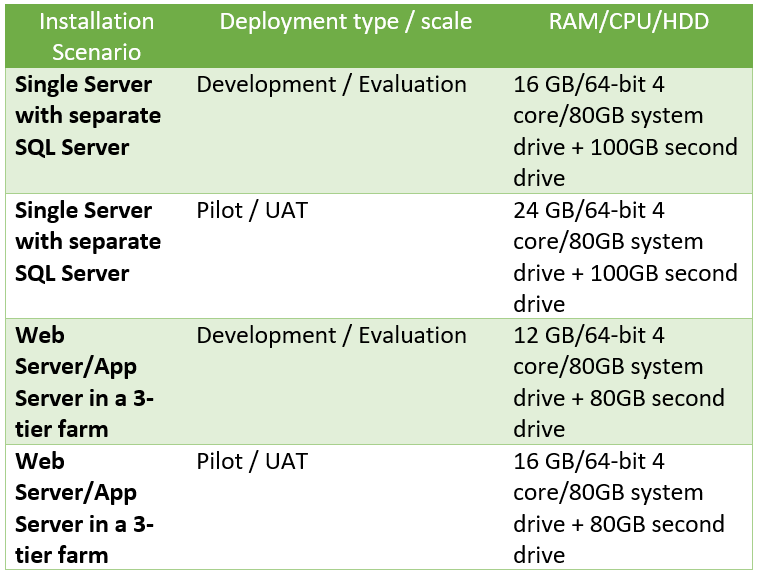Click the "Installation Scenario" column header

(84, 36)
